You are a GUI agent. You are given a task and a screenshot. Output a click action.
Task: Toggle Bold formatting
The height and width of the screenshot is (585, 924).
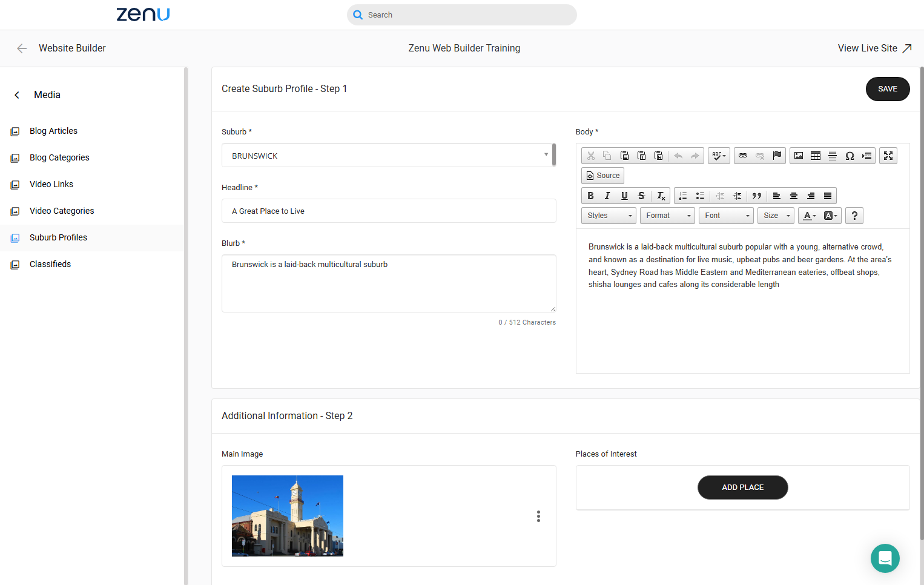[591, 196]
